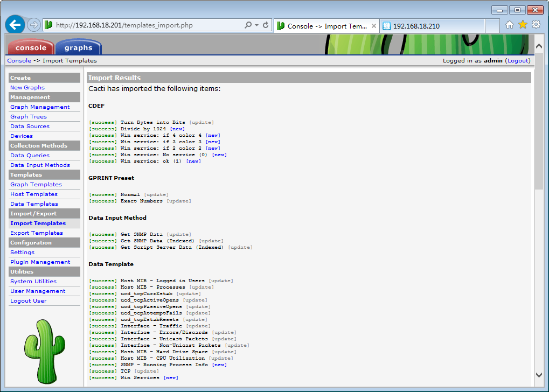Switch to the 192.168.18.210 tab
Screen dimensions: 549x392
pos(432,26)
